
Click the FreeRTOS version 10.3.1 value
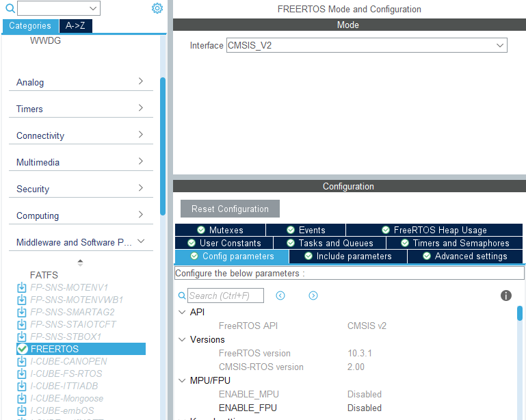click(360, 353)
